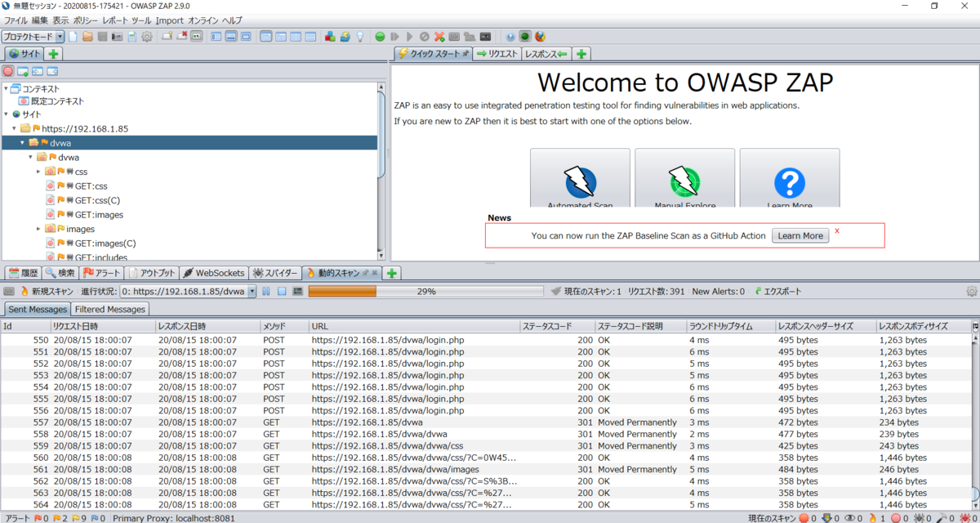
Task: Click the blue help question-mark toolbar icon
Action: coord(510,37)
